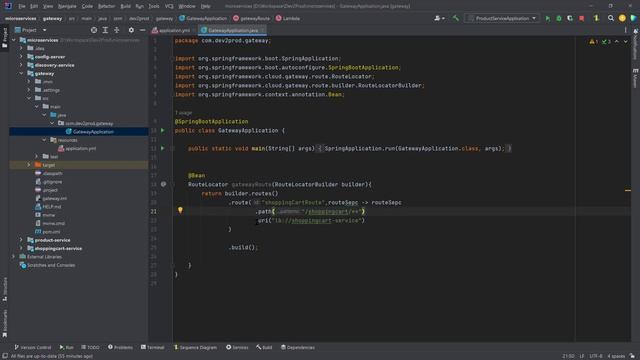Open the Structure tool window stripe
The image size is (640, 360).
[4, 289]
